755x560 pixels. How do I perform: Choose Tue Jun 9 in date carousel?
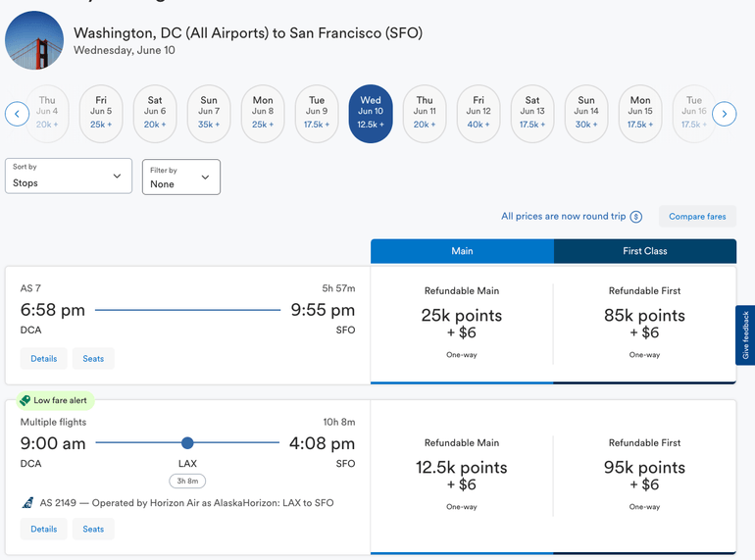(x=317, y=114)
